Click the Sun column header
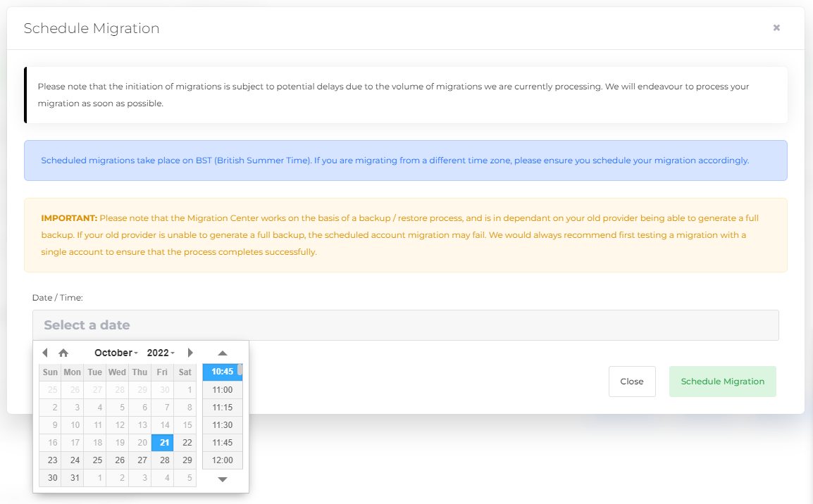This screenshot has height=504, width=813. point(50,372)
